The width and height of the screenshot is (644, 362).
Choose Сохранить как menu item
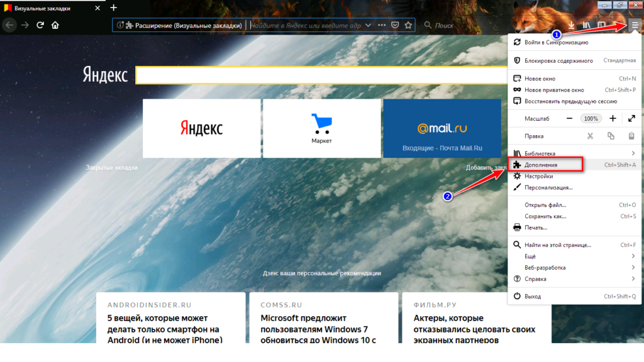574,216
